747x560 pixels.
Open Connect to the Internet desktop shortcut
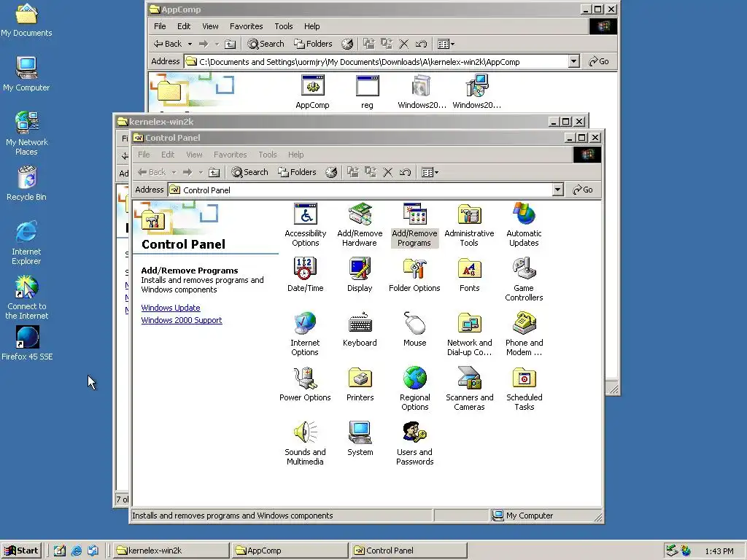pos(27,298)
